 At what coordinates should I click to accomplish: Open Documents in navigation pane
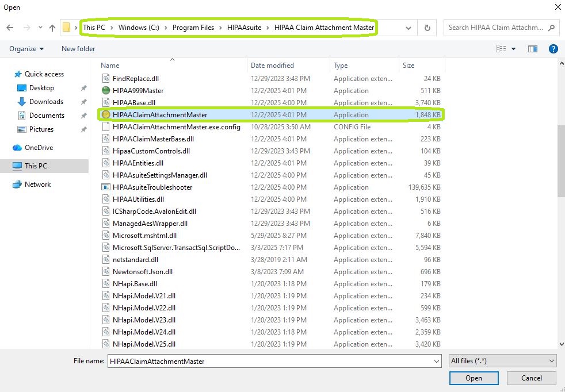tap(47, 115)
